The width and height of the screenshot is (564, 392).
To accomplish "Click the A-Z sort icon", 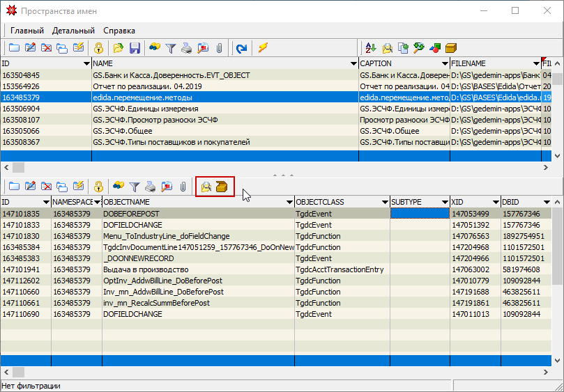I will point(371,48).
